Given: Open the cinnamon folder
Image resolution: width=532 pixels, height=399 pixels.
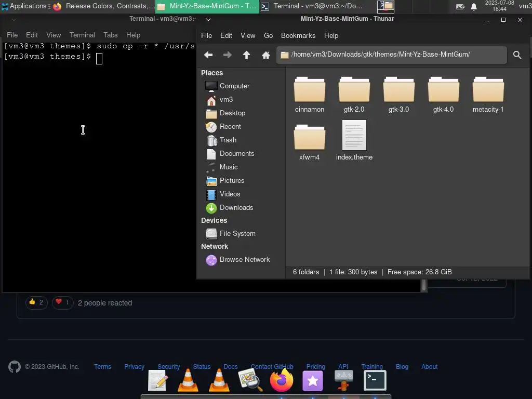Looking at the screenshot, I should coord(310,95).
